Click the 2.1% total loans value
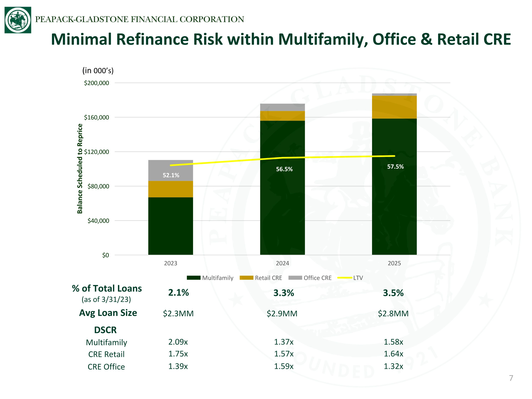This screenshot has height=399, width=532. point(178,293)
